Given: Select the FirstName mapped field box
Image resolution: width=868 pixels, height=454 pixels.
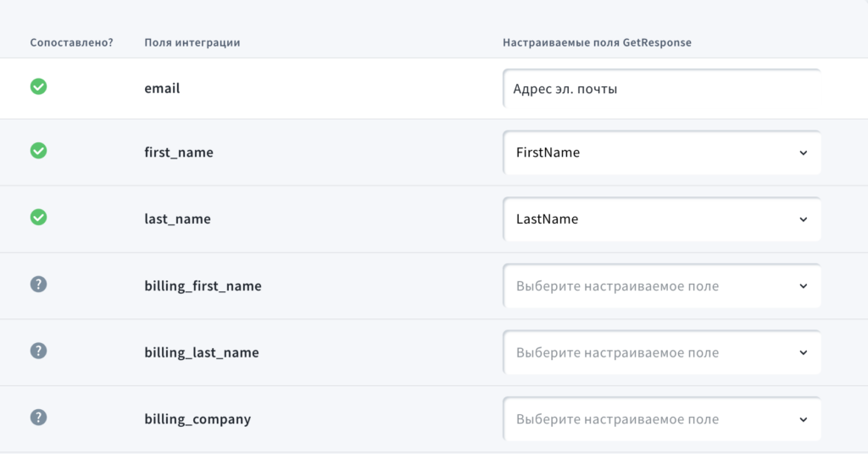Looking at the screenshot, I should pyautogui.click(x=661, y=152).
